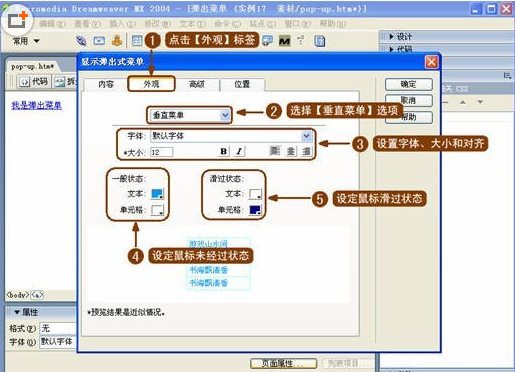Click the M media icon in insert bar

pos(284,41)
